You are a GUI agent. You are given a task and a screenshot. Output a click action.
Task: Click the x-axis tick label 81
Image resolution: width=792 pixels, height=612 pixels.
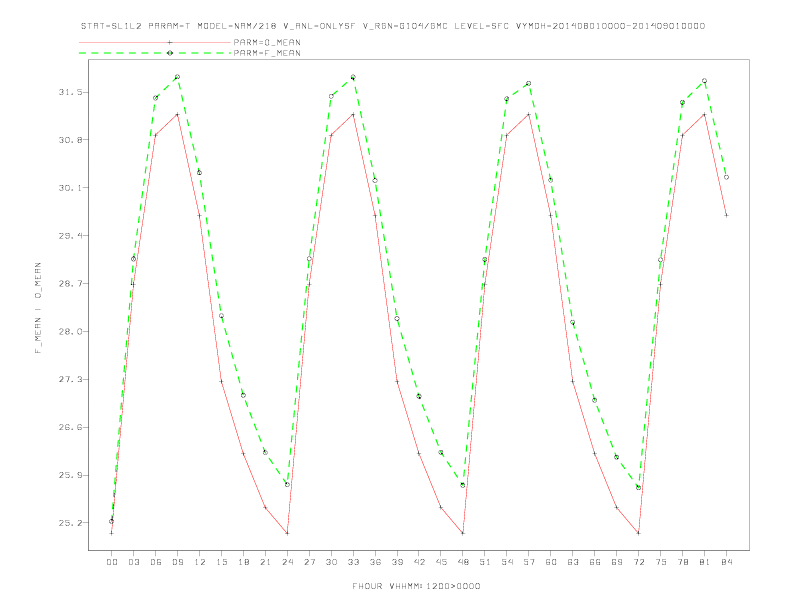[705, 562]
